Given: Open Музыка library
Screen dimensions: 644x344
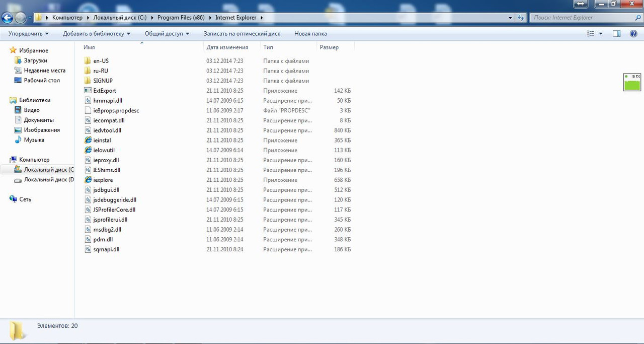Looking at the screenshot, I should [34, 140].
